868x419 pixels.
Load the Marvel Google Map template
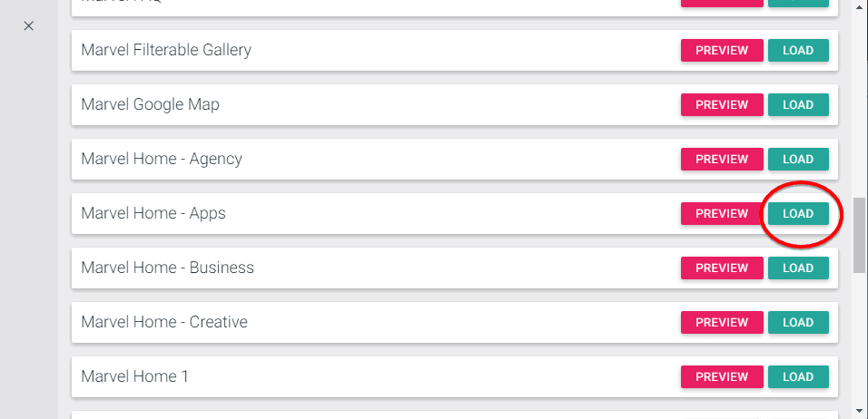click(798, 105)
